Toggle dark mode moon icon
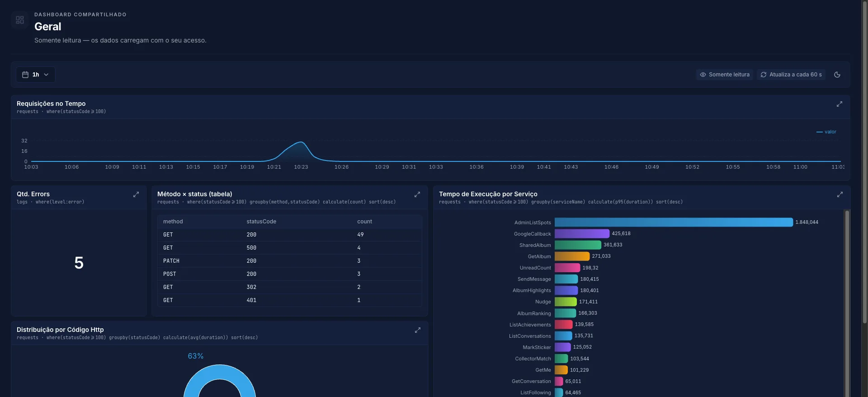Image resolution: width=868 pixels, height=397 pixels. click(x=837, y=75)
